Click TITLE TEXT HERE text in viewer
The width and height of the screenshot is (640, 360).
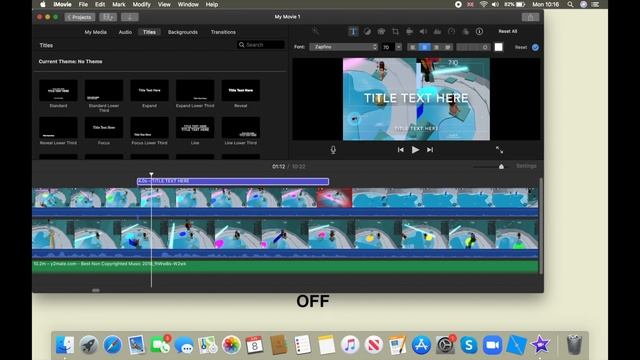coord(416,98)
